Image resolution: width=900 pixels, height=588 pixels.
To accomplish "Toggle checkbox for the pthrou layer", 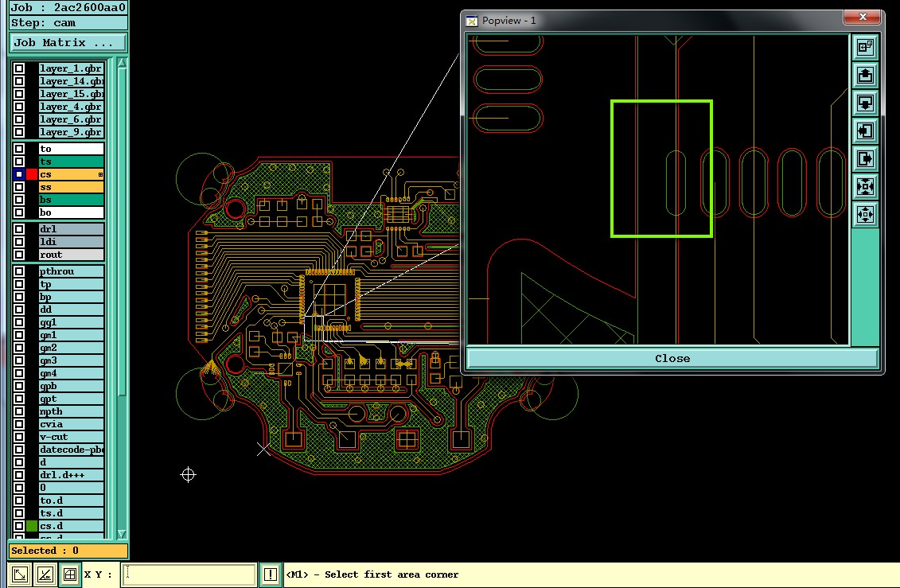I will click(19, 271).
